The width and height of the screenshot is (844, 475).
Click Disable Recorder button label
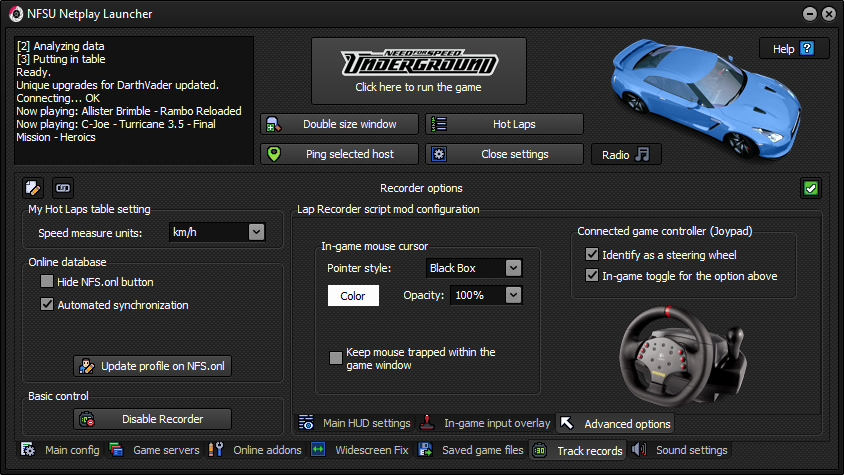[163, 419]
